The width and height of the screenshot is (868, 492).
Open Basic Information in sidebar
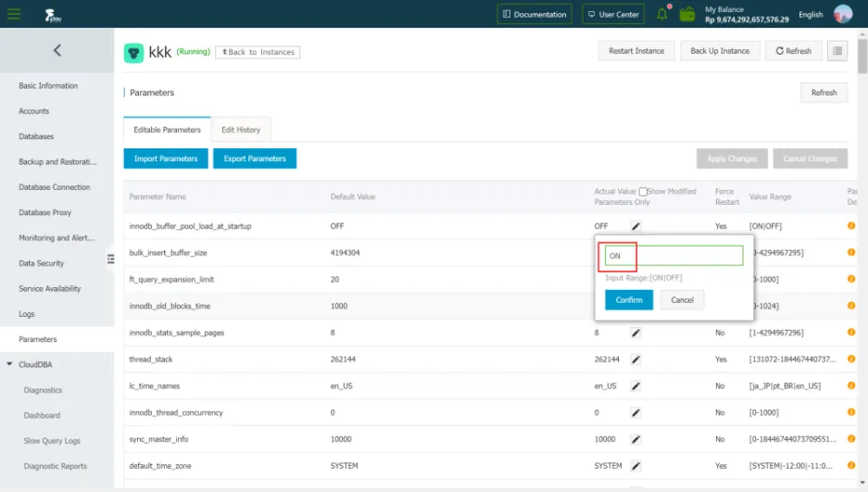point(48,86)
